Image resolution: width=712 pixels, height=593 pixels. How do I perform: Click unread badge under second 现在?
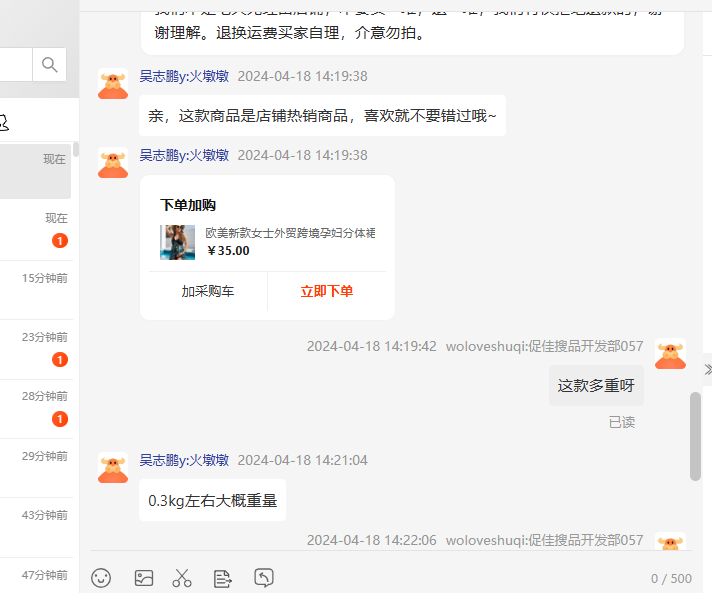coord(60,241)
